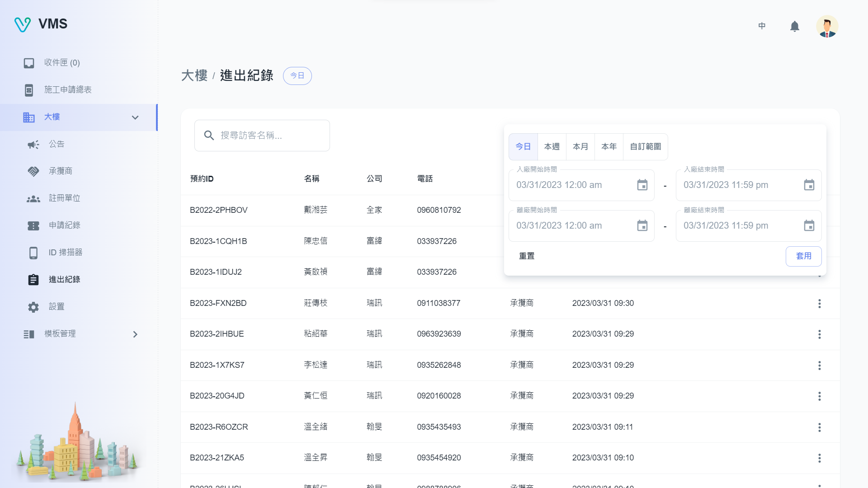Click the notification bell icon
Screen dimensions: 868x488
(794, 26)
